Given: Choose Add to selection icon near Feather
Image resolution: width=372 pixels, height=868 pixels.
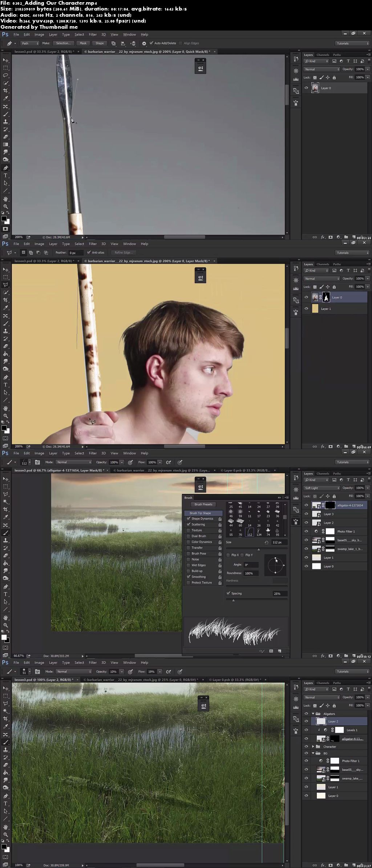Looking at the screenshot, I should click(x=31, y=253).
